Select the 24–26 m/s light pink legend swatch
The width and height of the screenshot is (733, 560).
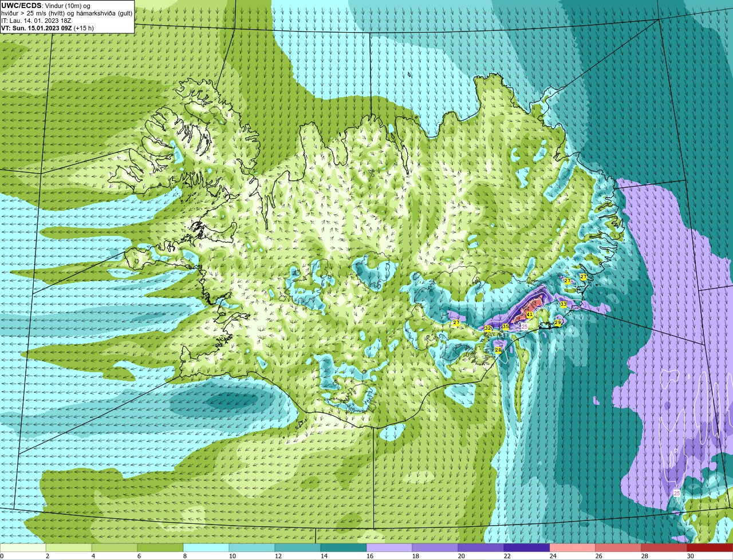point(573,548)
